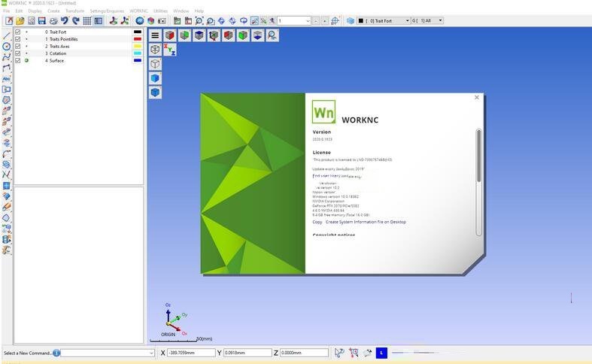Select the '3 Cotation' layer row

(x=78, y=53)
